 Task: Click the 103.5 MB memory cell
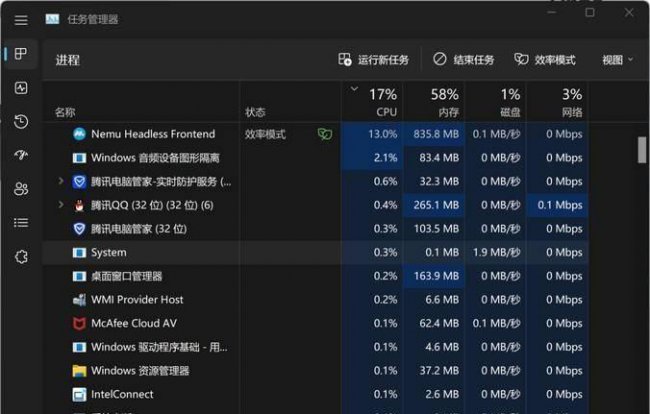pos(434,229)
